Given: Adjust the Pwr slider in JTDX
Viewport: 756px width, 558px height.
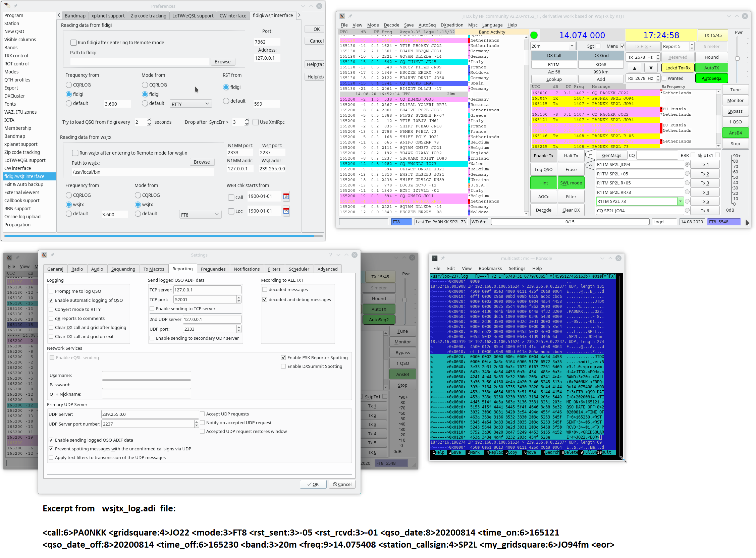Looking at the screenshot, I should coord(738,59).
